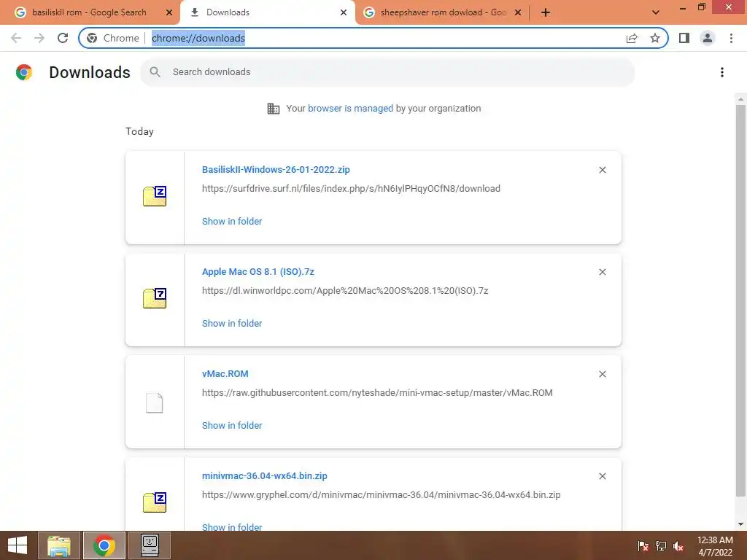Click the surfdrive.surf.nl source URL
Viewport: 747px width, 560px height.
tap(351, 189)
